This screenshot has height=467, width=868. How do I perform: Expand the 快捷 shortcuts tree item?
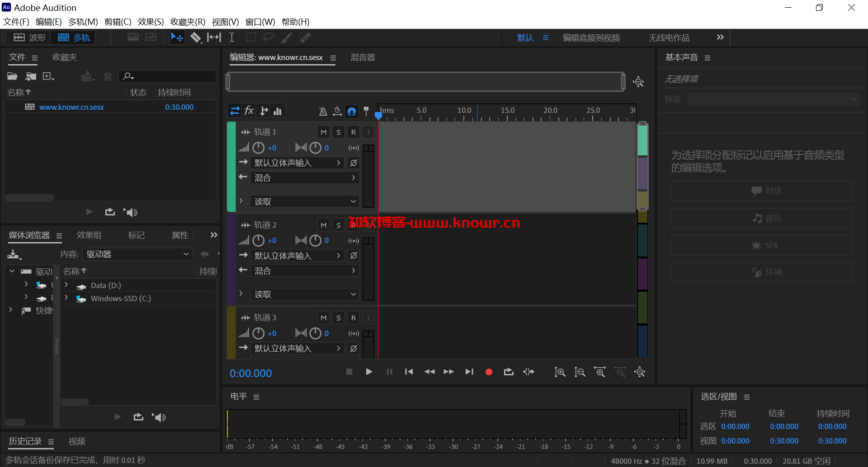pos(11,310)
